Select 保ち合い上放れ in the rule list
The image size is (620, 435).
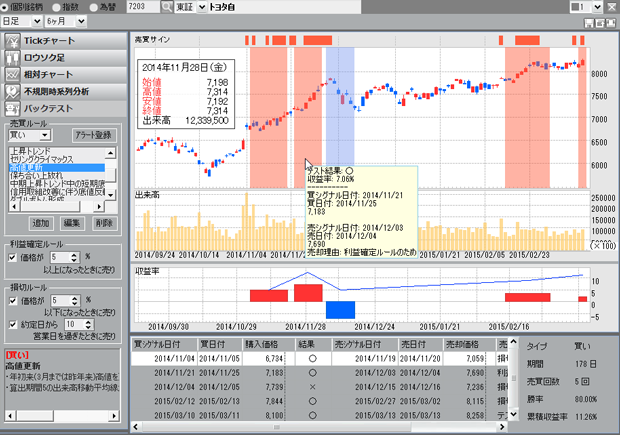(36, 175)
